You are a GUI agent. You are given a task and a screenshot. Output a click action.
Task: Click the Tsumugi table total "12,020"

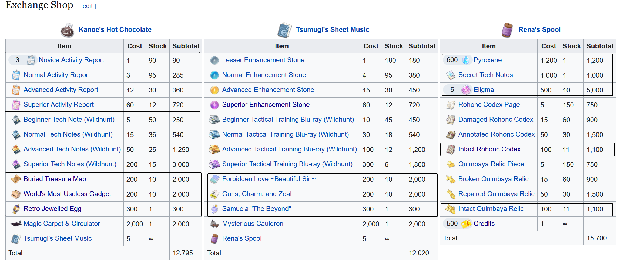point(419,253)
